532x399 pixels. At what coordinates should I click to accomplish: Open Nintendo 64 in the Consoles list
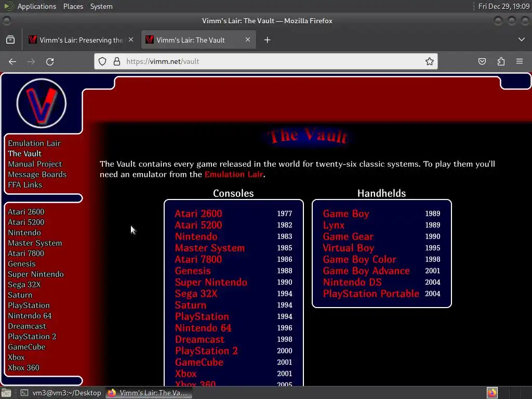203,328
